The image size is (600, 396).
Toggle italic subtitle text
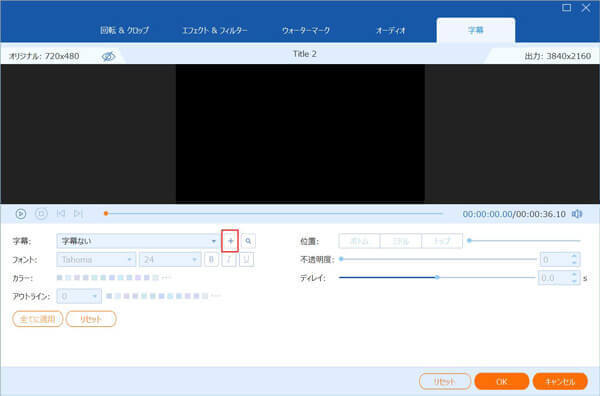click(x=229, y=259)
